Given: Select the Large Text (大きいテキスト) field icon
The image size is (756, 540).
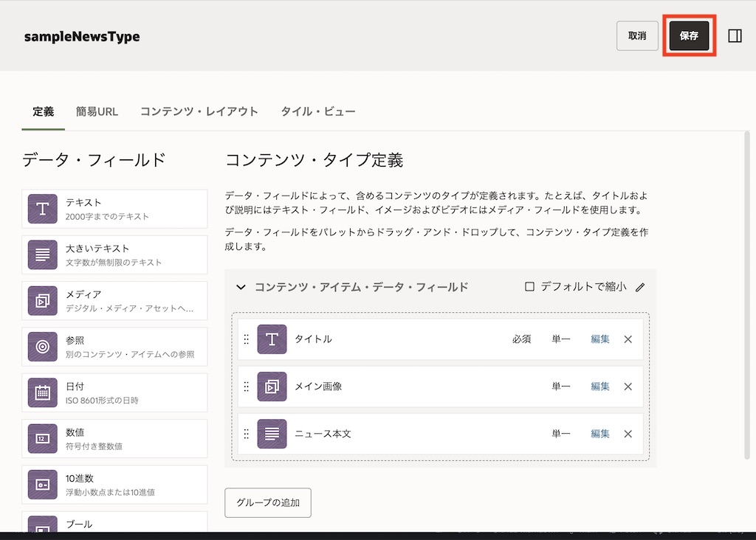Looking at the screenshot, I should click(x=42, y=255).
